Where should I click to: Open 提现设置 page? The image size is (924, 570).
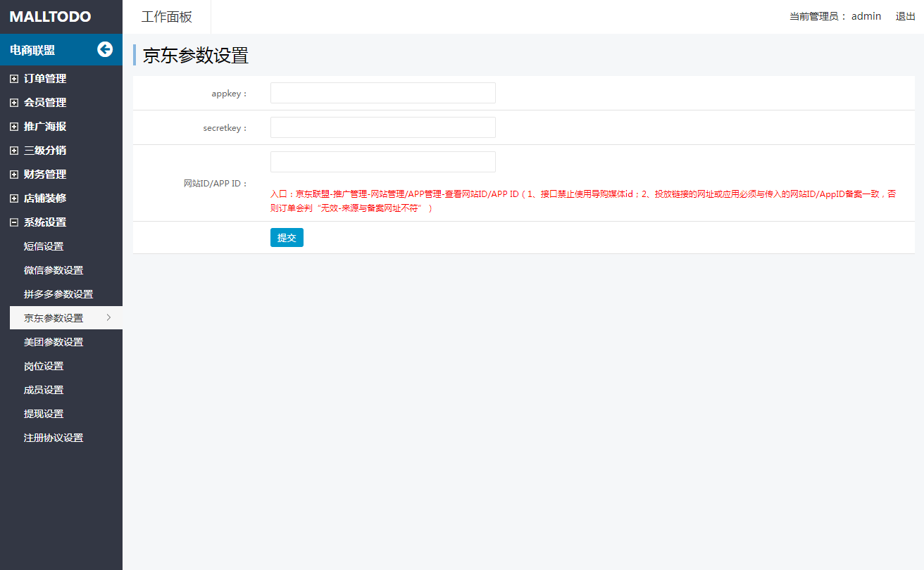[x=44, y=414]
